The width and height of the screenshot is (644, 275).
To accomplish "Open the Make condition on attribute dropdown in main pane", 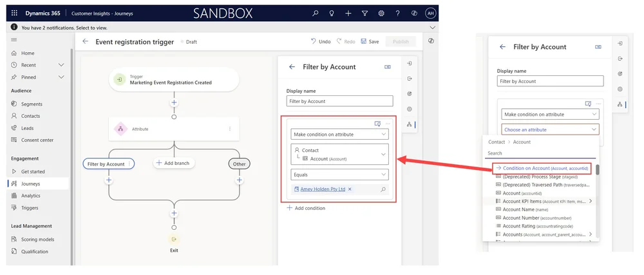I will click(339, 134).
